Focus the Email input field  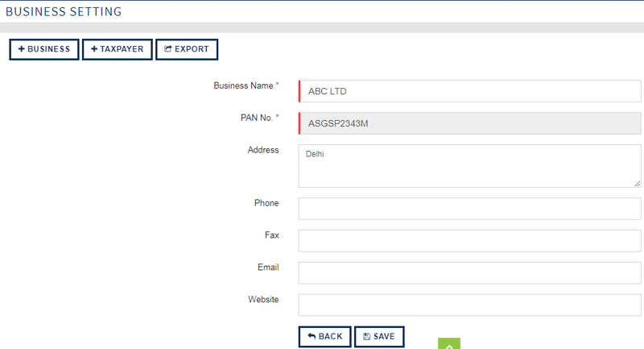470,273
